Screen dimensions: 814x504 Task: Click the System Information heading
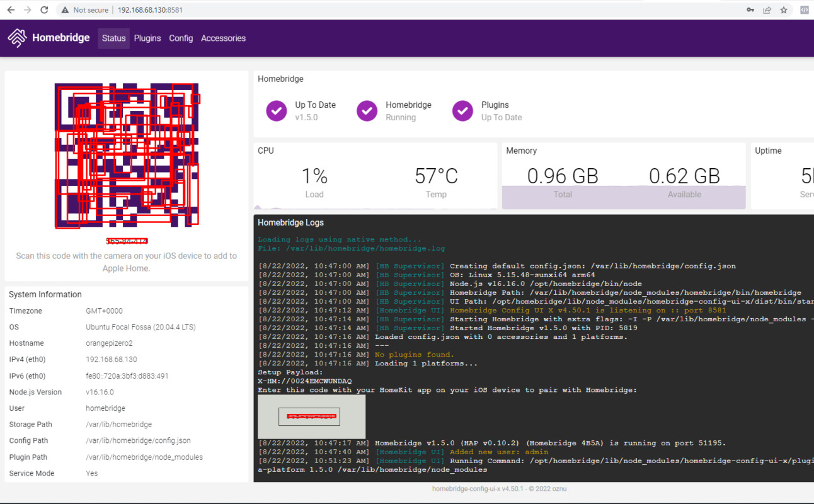tap(45, 294)
